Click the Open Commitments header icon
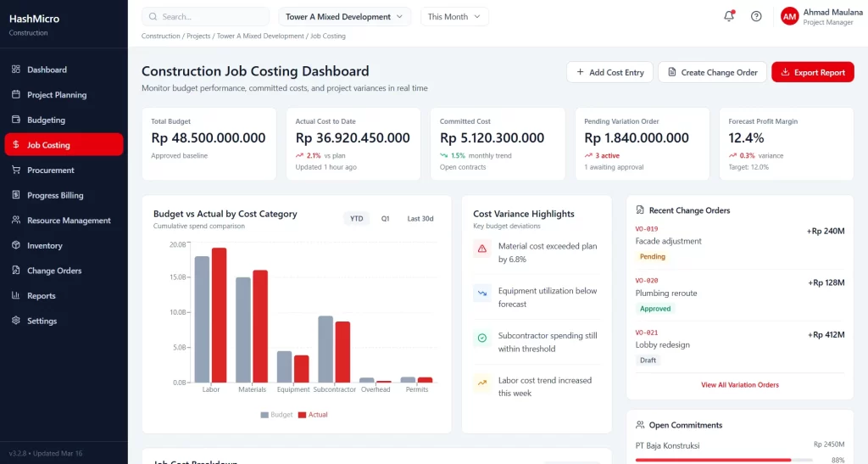Viewport: 868px width, 464px height. pos(640,425)
